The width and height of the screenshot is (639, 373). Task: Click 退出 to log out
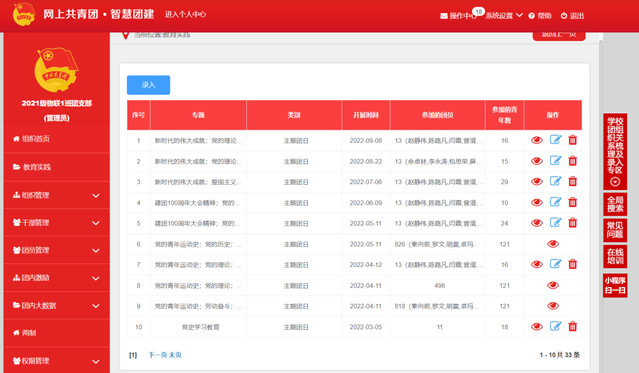573,16
